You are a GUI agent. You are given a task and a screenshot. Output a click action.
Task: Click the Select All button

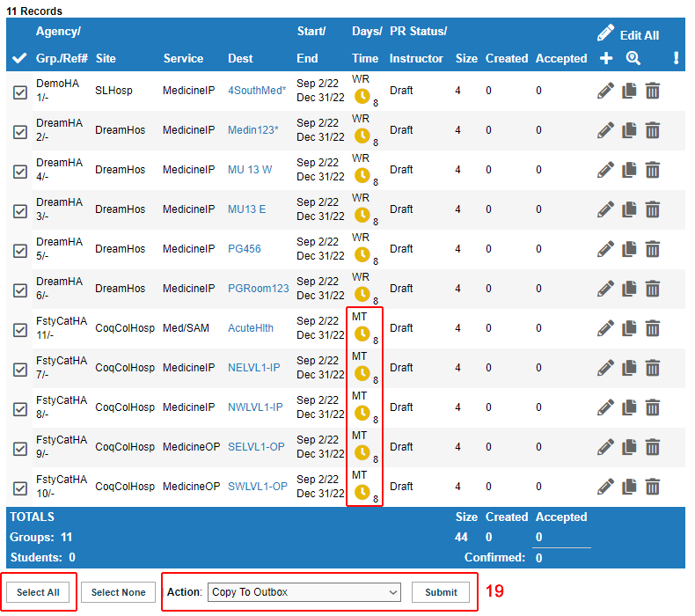point(38,592)
